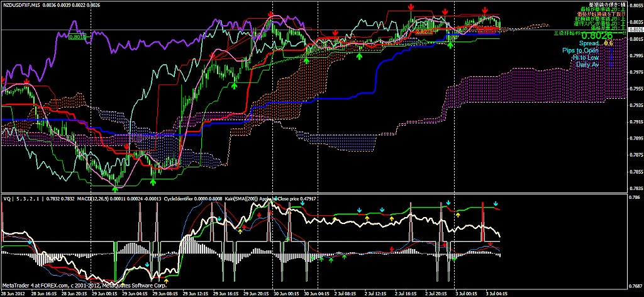Select the Pips to Open label
The width and height of the screenshot is (644, 297).
coord(581,50)
